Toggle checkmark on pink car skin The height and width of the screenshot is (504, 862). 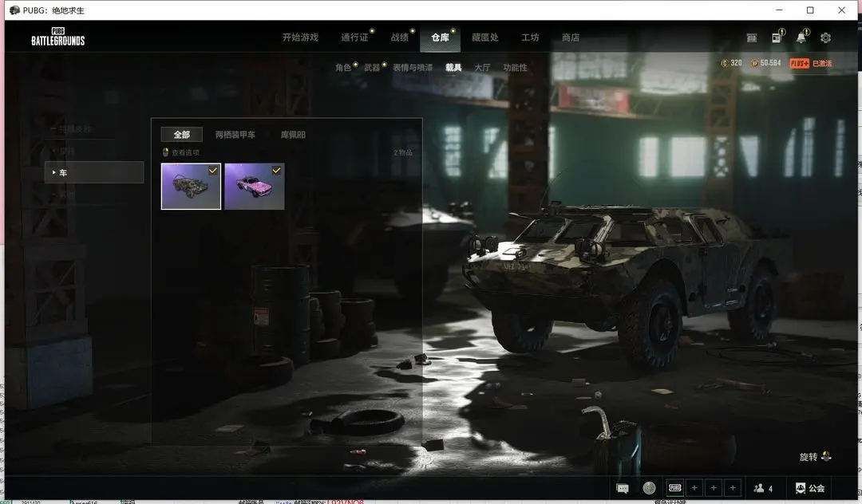click(276, 171)
